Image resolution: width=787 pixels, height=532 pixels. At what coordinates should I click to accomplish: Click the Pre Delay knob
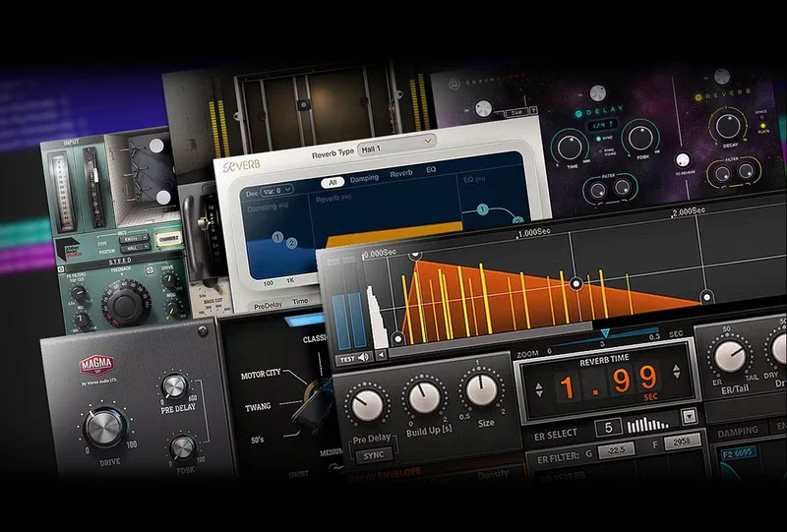(x=367, y=405)
